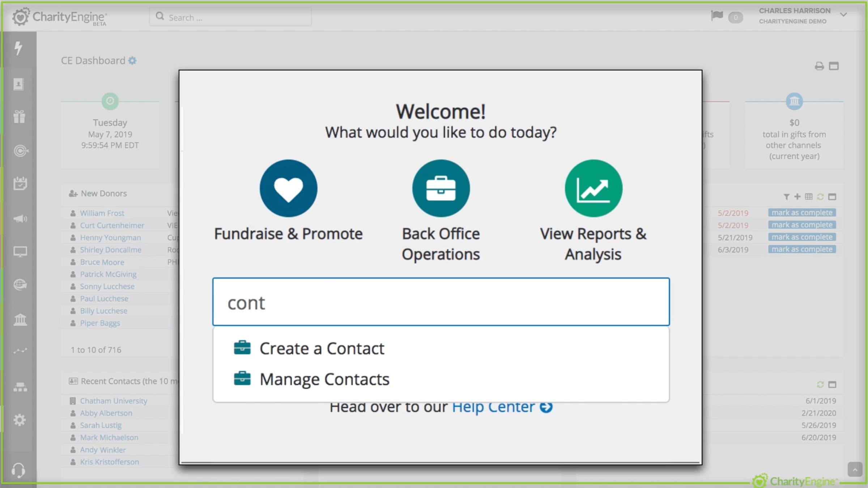Click the headset support icon
Image resolution: width=868 pixels, height=488 pixels.
point(18,470)
